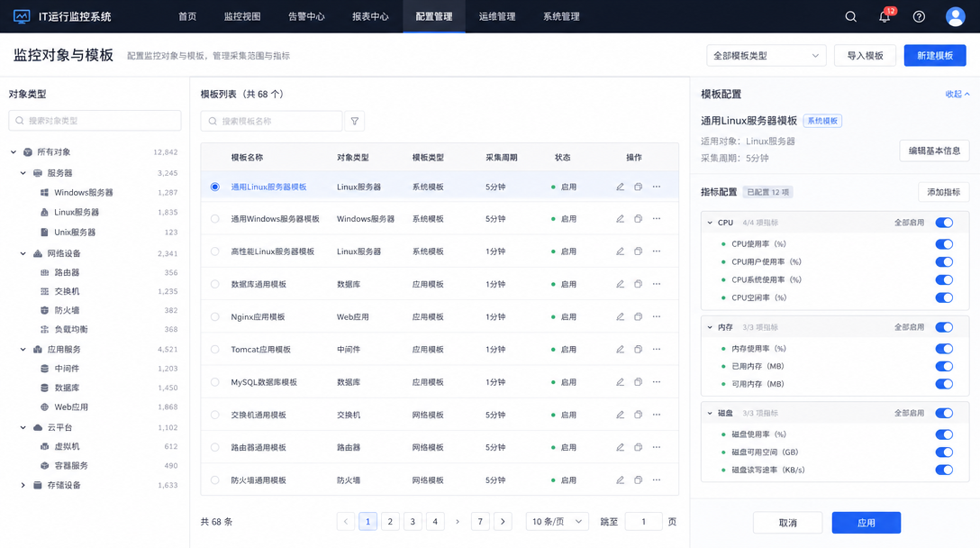This screenshot has width=980, height=548.
Task: Open more actions for MySQL数据库模板 row
Action: click(x=657, y=381)
